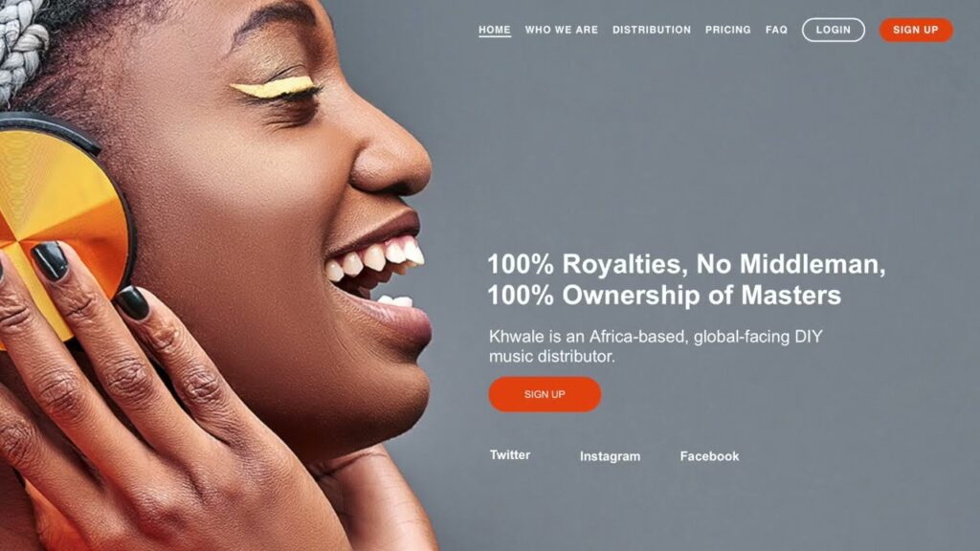Click the dark-polished fingernail on the headphone
The height and width of the screenshot is (551, 980).
point(50,260)
